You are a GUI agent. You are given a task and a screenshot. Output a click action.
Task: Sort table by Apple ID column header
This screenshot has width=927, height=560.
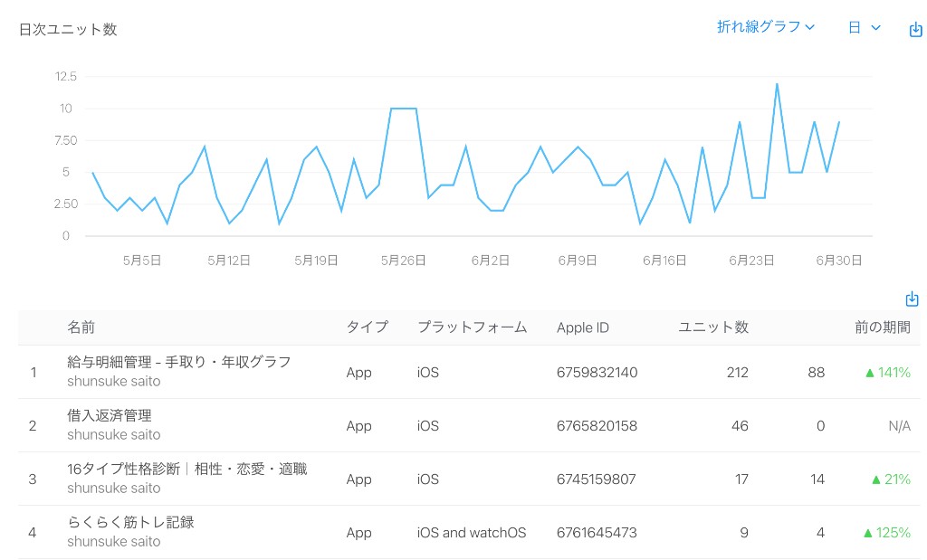[582, 327]
